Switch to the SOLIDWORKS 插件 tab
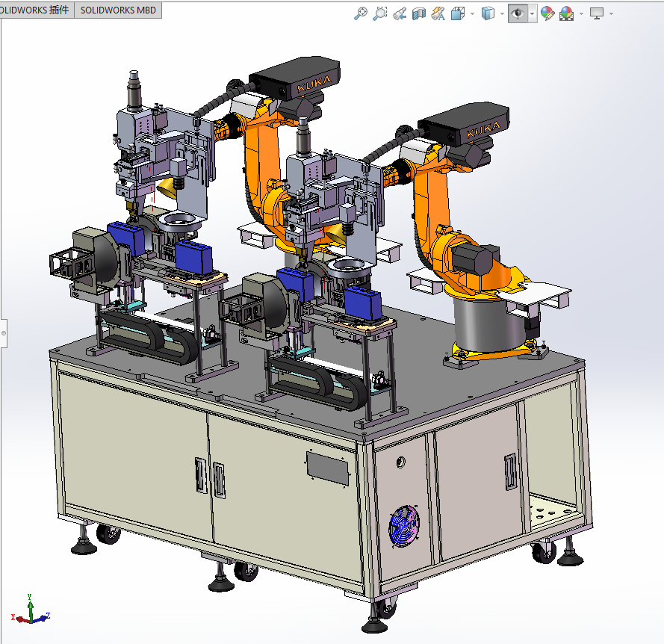This screenshot has width=664, height=644. (37, 10)
